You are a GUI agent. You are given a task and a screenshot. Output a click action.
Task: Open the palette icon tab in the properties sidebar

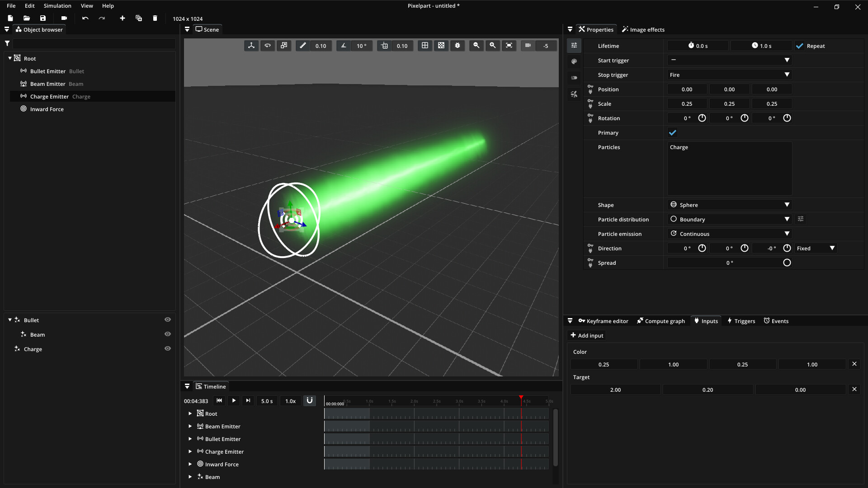click(574, 61)
